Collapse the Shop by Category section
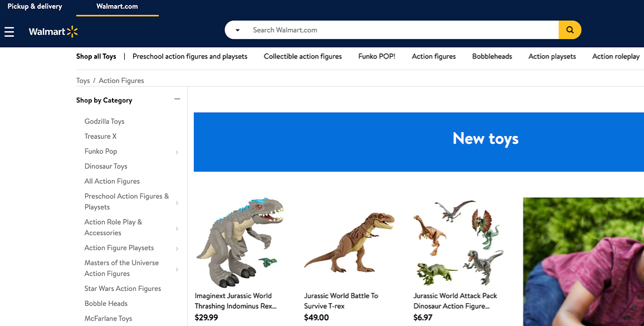This screenshot has width=644, height=326. coord(177,99)
